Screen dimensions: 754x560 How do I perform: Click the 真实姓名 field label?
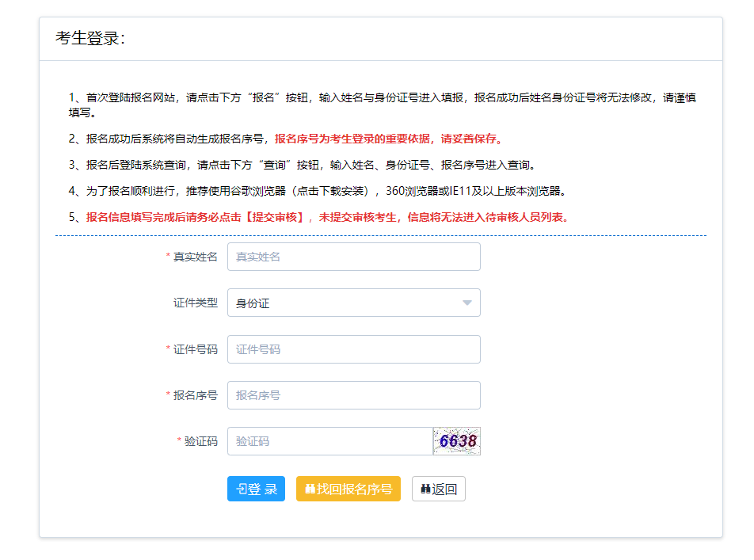[x=195, y=257]
